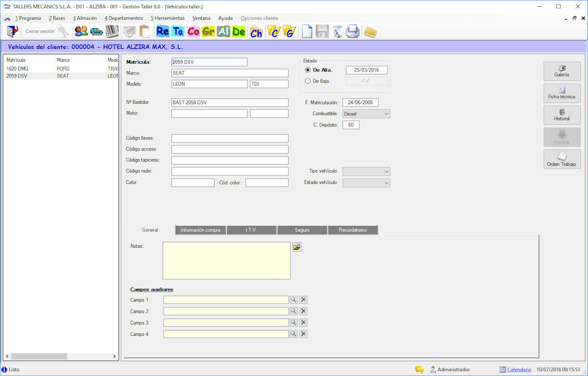Click the Marca column header in list
This screenshot has width=588, height=376.
pos(80,60)
